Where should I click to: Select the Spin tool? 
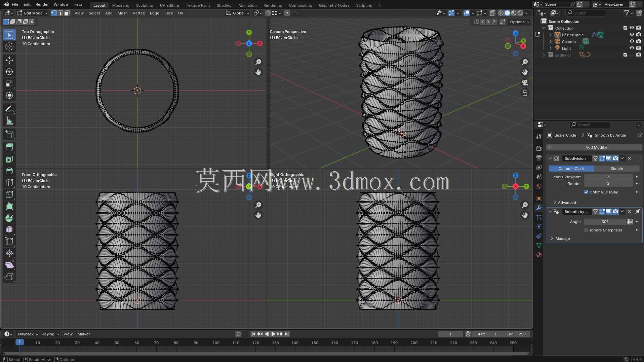[x=9, y=218]
